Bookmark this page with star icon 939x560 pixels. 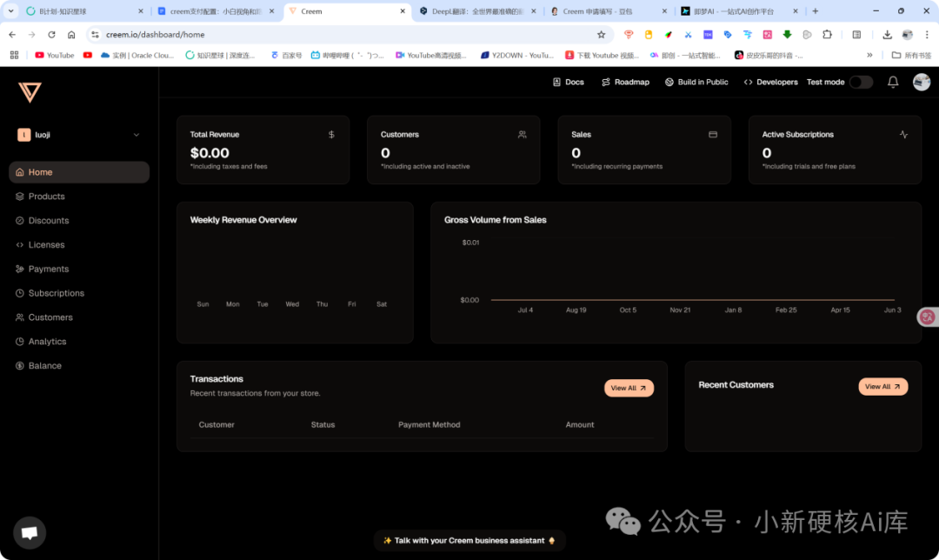tap(602, 35)
